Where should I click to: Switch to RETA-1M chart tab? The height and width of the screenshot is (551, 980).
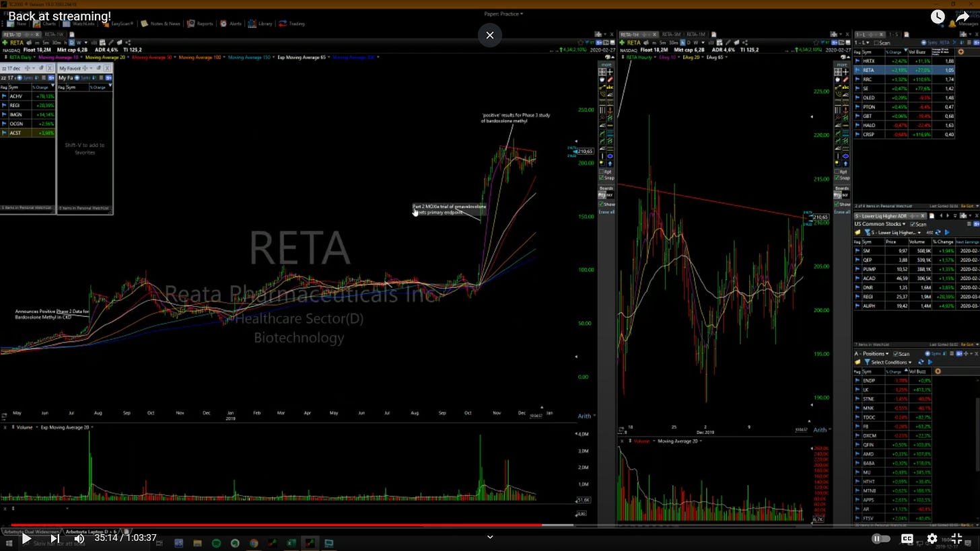pyautogui.click(x=696, y=34)
